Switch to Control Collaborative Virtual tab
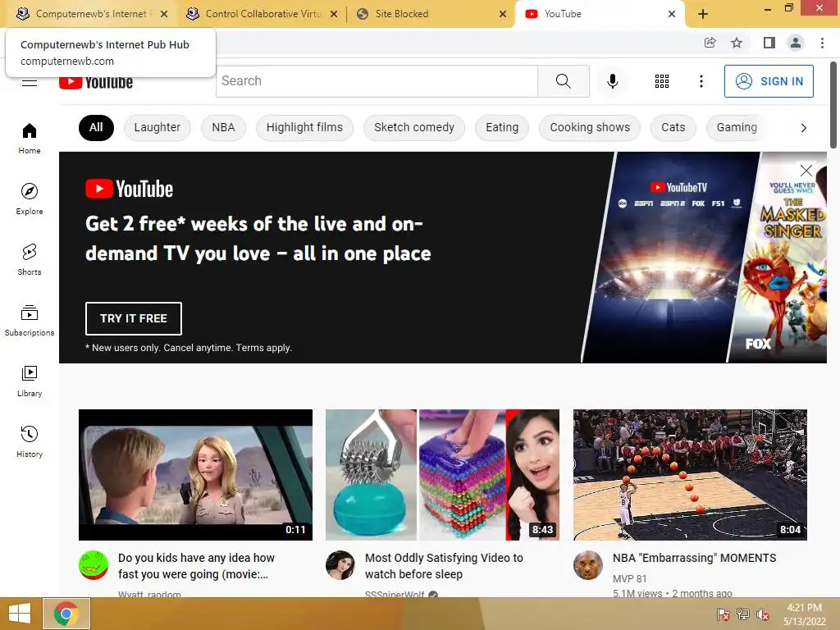840x630 pixels. [x=262, y=15]
